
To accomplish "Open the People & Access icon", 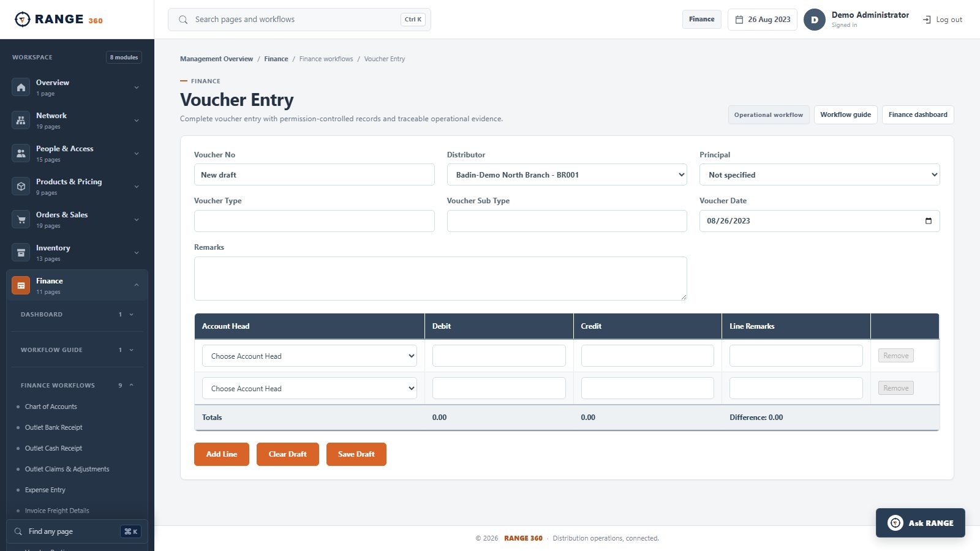I will coord(21,154).
